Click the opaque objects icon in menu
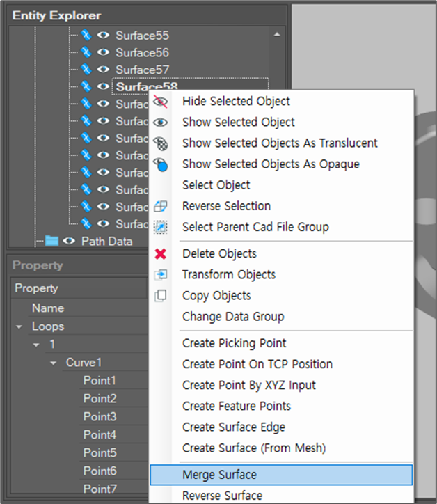Screen dimensions: 437x504 click(161, 164)
